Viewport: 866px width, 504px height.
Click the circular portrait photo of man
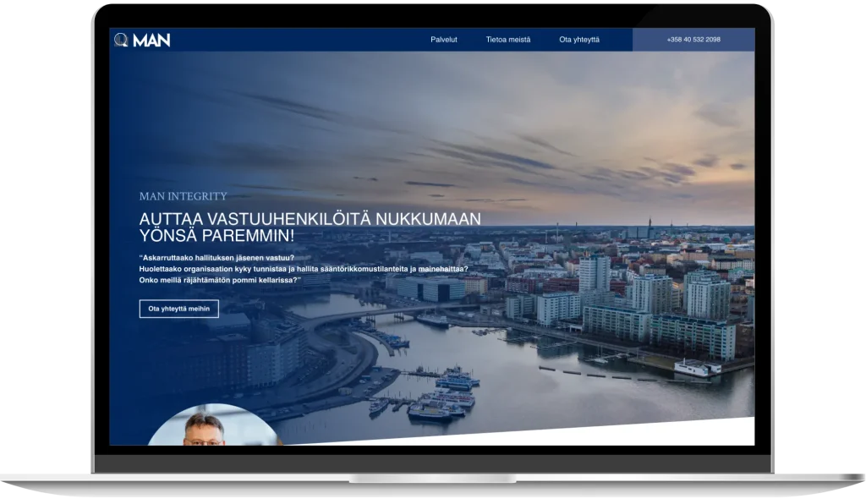(214, 425)
